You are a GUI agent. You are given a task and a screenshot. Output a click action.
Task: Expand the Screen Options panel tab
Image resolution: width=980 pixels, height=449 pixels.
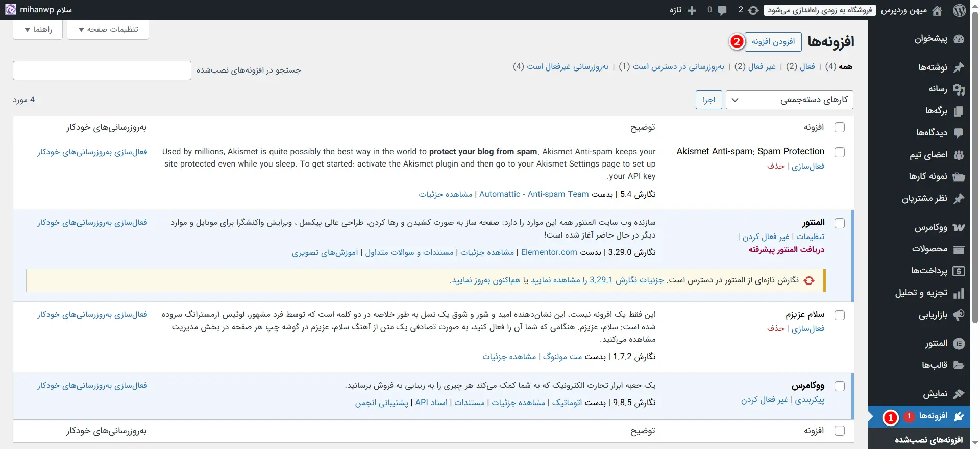[x=108, y=30]
